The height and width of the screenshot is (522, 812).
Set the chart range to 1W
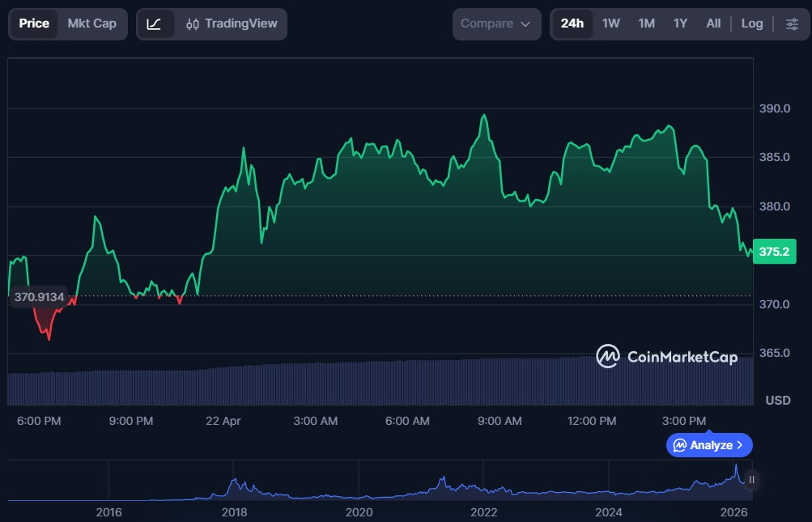[x=611, y=23]
